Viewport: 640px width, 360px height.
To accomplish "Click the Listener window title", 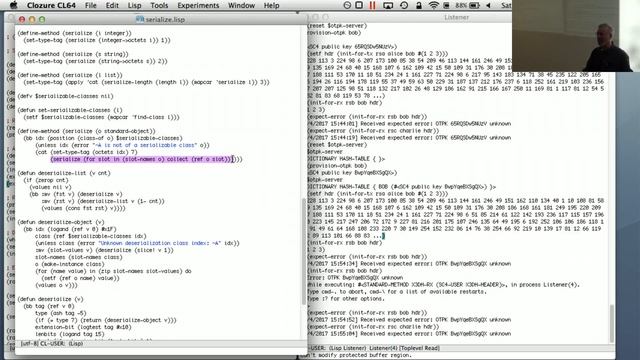I will 456,17.
